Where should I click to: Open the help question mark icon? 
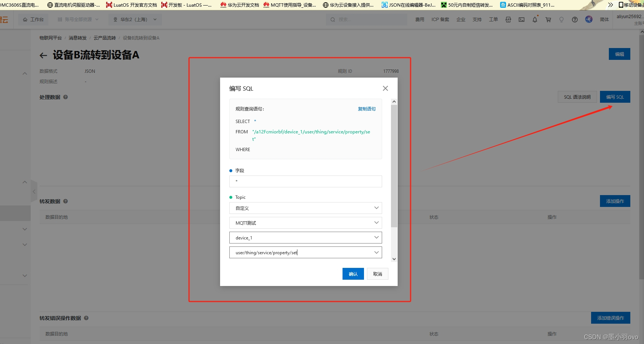pos(575,20)
